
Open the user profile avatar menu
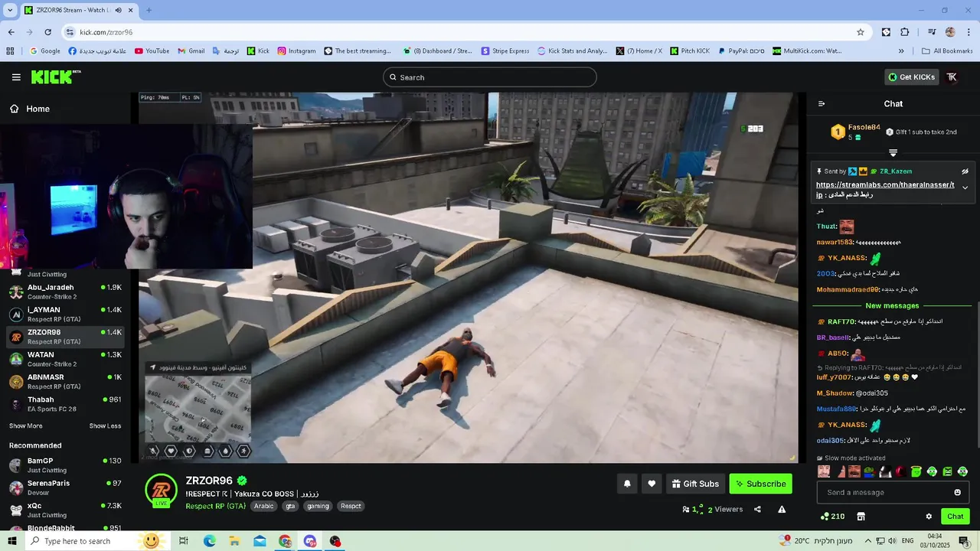(x=952, y=77)
